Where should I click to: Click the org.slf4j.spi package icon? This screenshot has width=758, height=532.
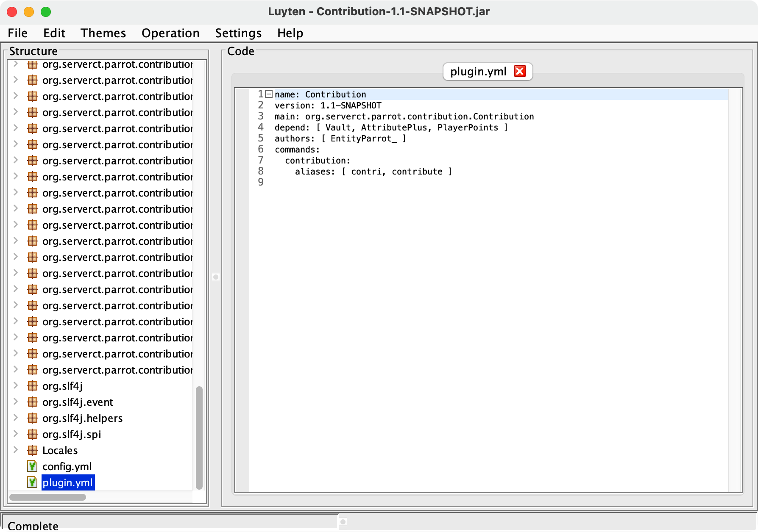pos(32,434)
